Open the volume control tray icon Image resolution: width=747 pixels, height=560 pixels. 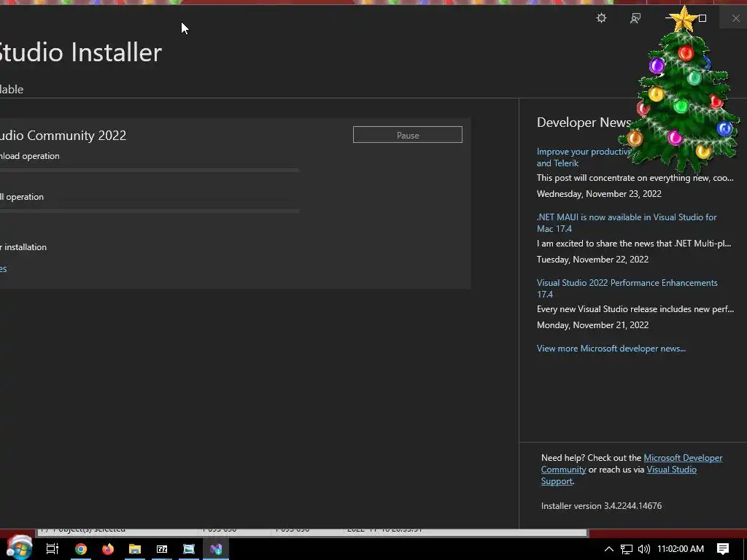click(644, 549)
